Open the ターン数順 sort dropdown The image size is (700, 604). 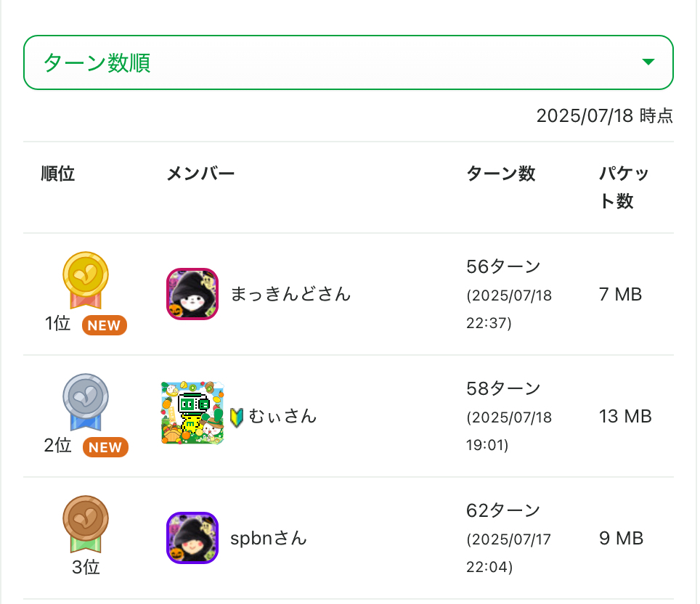coord(348,62)
